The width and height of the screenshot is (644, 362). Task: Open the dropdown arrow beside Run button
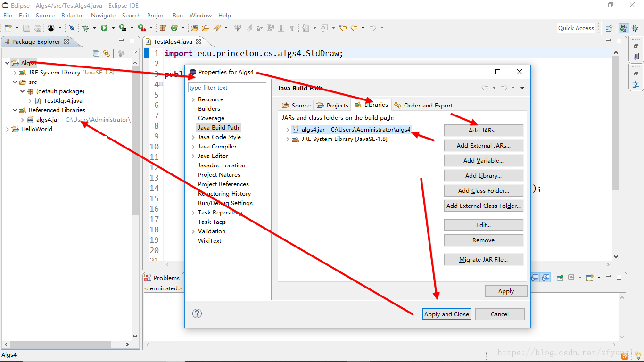[113, 28]
